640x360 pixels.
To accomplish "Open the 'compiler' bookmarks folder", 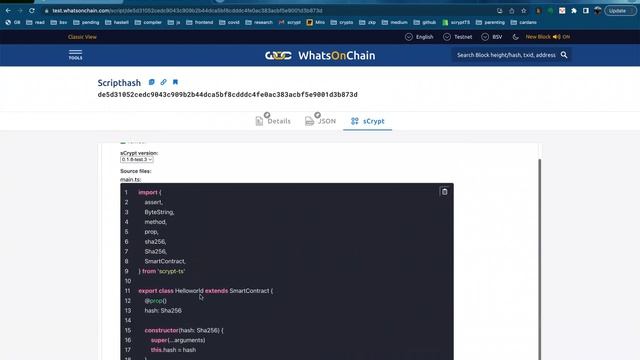I will pyautogui.click(x=148, y=22).
